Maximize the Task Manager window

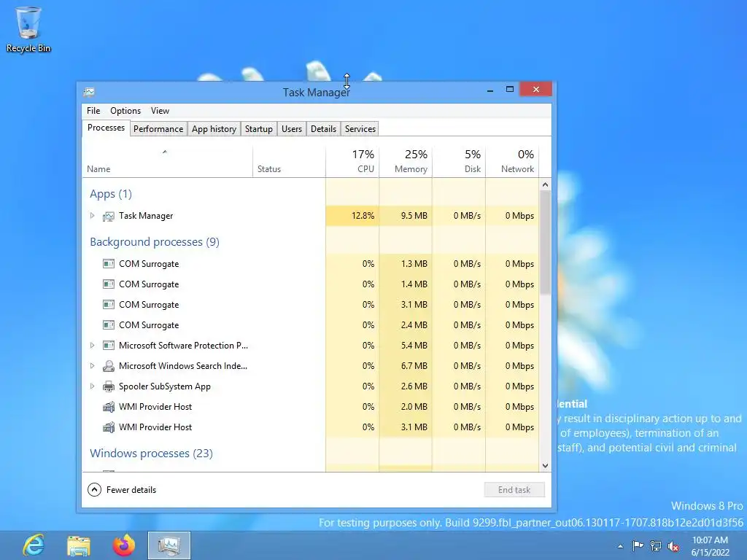pyautogui.click(x=510, y=90)
